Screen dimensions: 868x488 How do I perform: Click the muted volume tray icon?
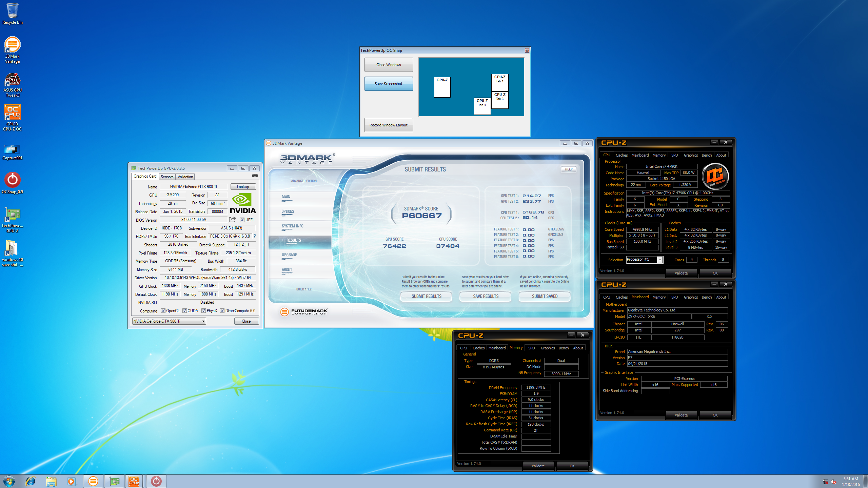point(834,482)
